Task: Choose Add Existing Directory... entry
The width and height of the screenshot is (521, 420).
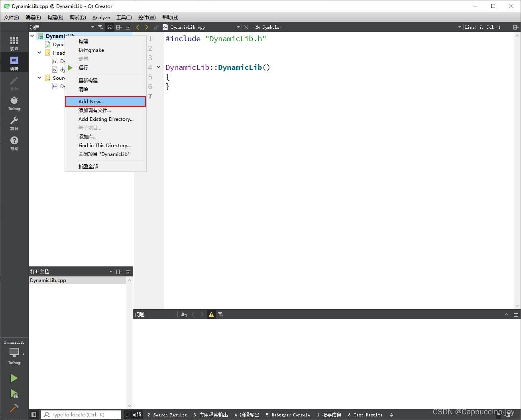Action: point(106,119)
